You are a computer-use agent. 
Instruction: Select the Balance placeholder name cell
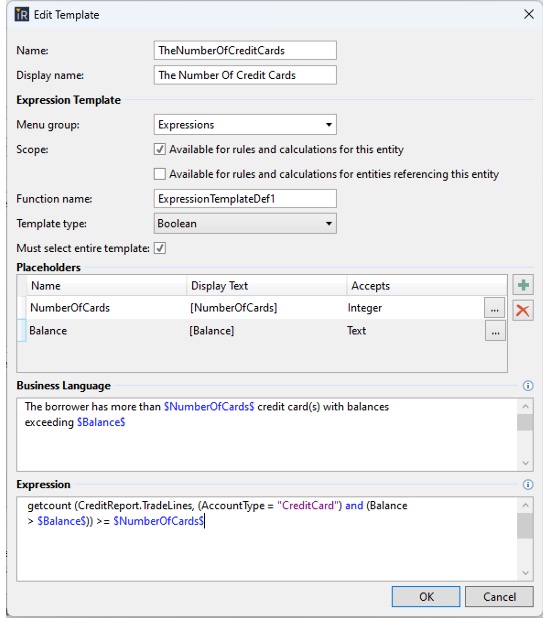pyautogui.click(x=106, y=331)
